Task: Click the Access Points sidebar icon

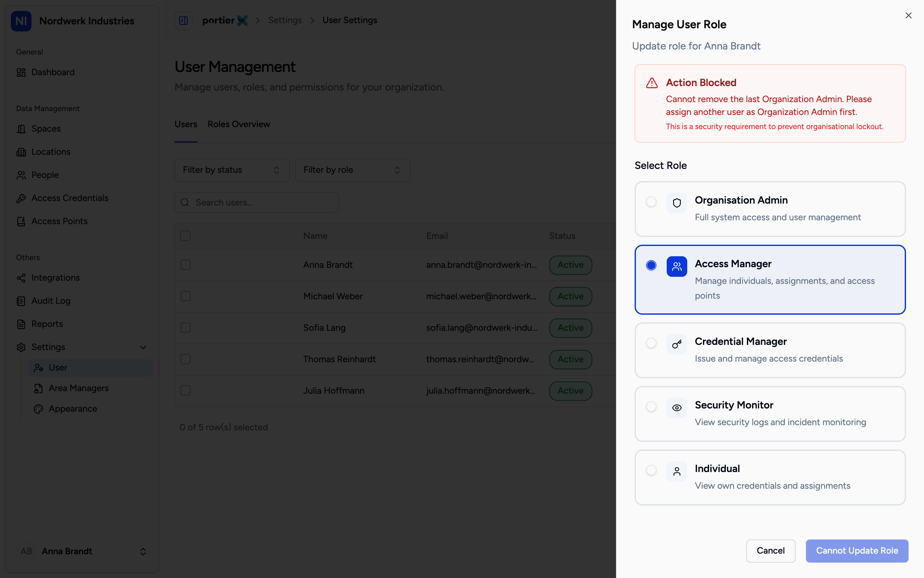Action: tap(21, 221)
